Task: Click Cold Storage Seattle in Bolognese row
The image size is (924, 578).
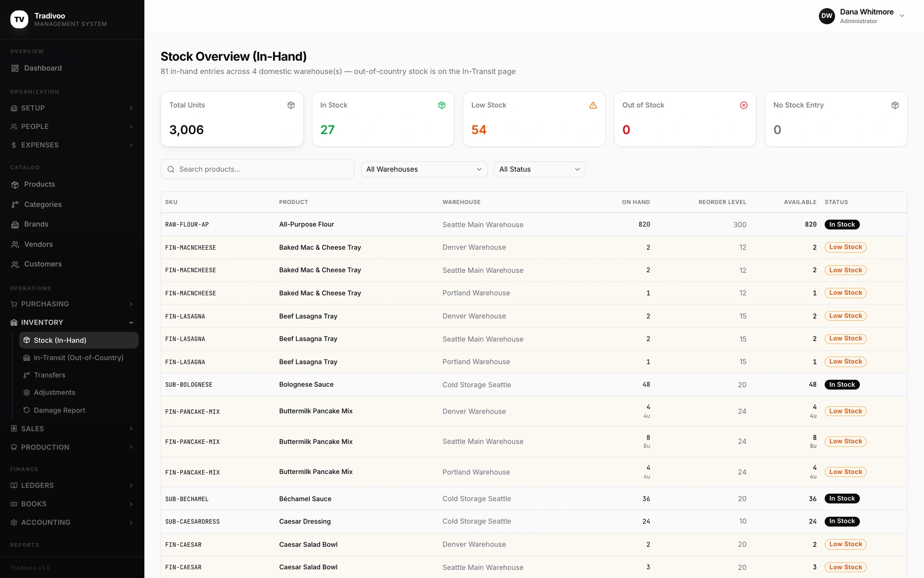Action: click(476, 385)
